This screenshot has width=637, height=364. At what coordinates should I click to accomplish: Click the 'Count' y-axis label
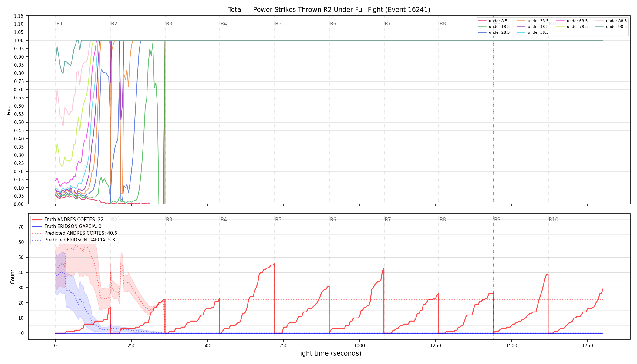coord(12,277)
